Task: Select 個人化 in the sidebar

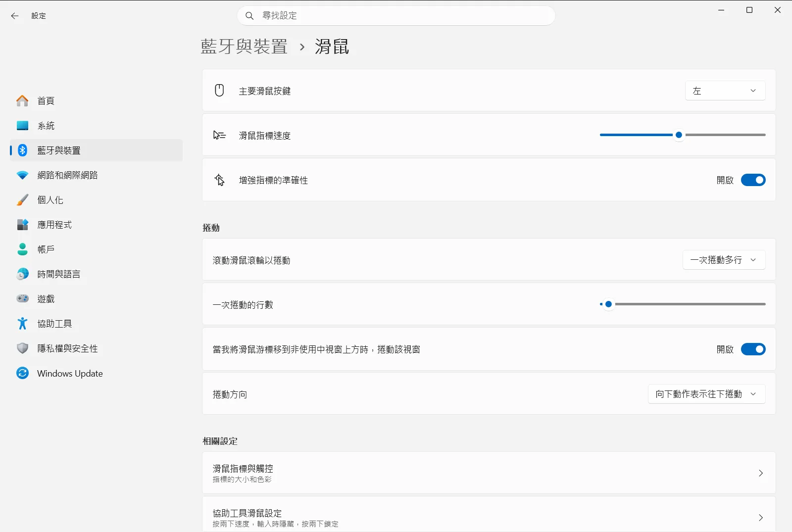Action: (x=96, y=200)
